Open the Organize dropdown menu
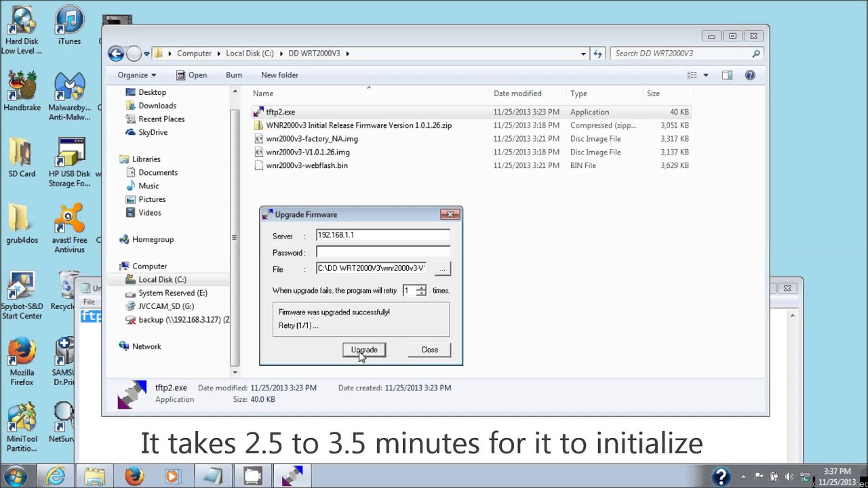 tap(136, 75)
